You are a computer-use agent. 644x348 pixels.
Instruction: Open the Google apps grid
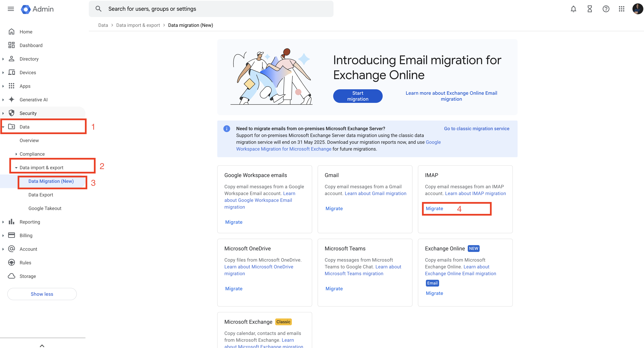click(x=622, y=9)
